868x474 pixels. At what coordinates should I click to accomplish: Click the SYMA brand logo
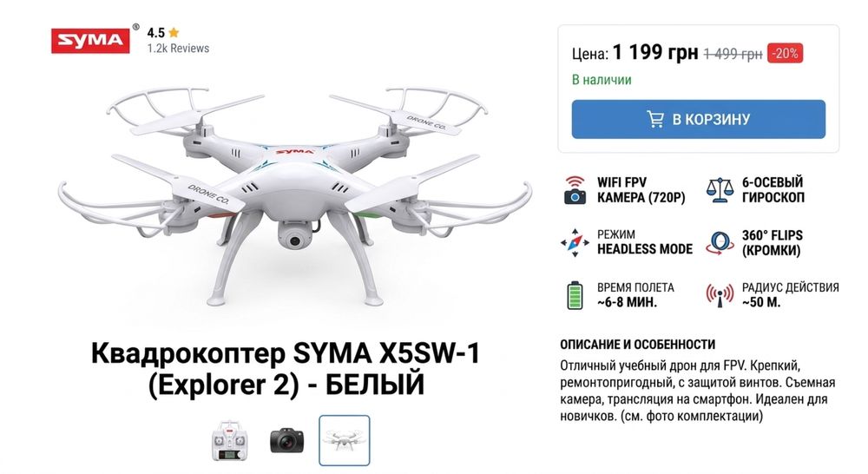90,41
